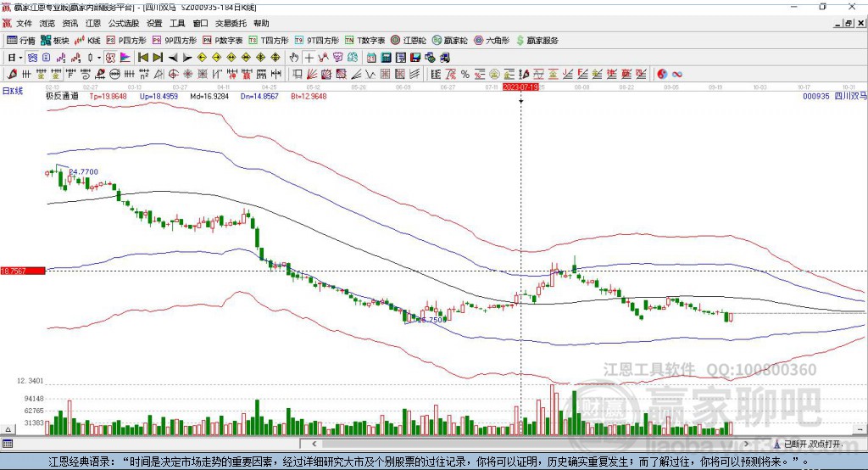Open the 行情 quotes view

21,40
